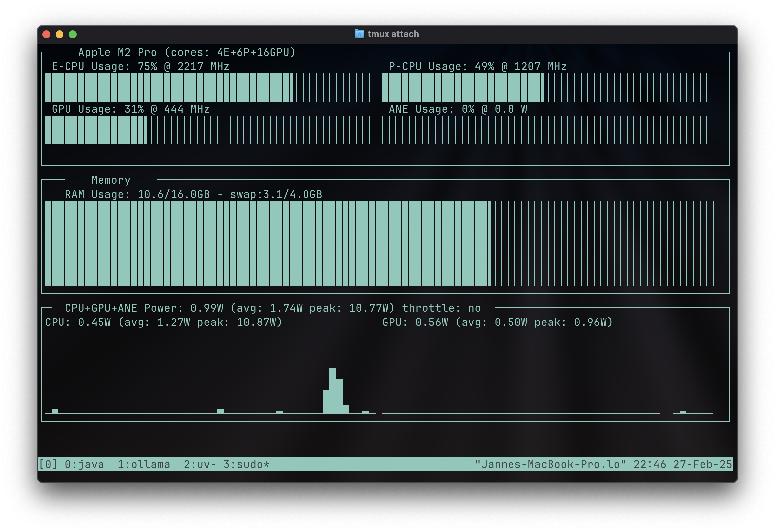Expand the Memory section header
The width and height of the screenshot is (775, 532).
point(111,180)
